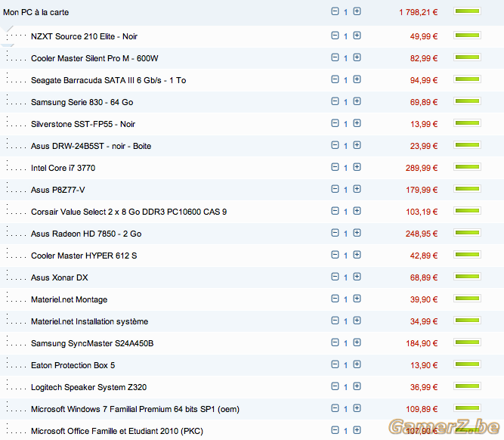Increase Windows 7 Familial Premium quantity
Image resolution: width=504 pixels, height=440 pixels.
point(357,407)
